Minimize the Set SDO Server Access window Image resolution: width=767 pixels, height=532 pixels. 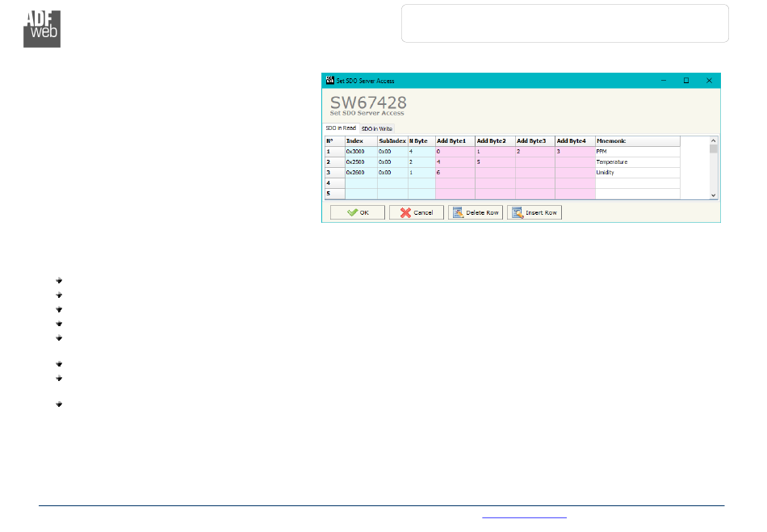coord(664,80)
